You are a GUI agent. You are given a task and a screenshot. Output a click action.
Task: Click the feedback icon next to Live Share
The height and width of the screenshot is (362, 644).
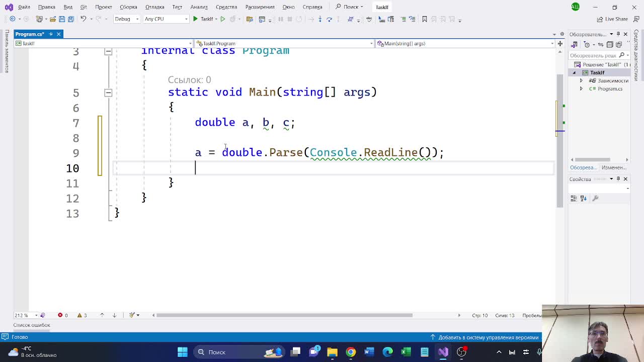coord(636,19)
